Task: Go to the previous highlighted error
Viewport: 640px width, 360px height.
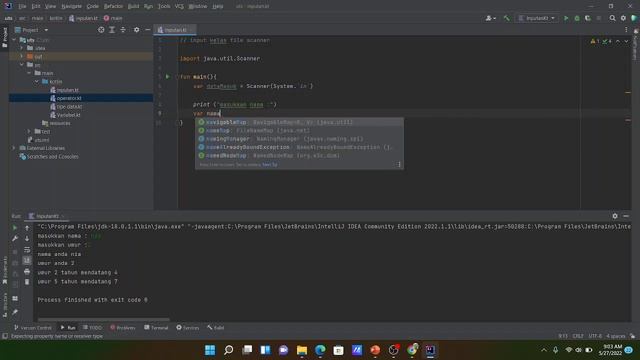Action: click(x=618, y=41)
